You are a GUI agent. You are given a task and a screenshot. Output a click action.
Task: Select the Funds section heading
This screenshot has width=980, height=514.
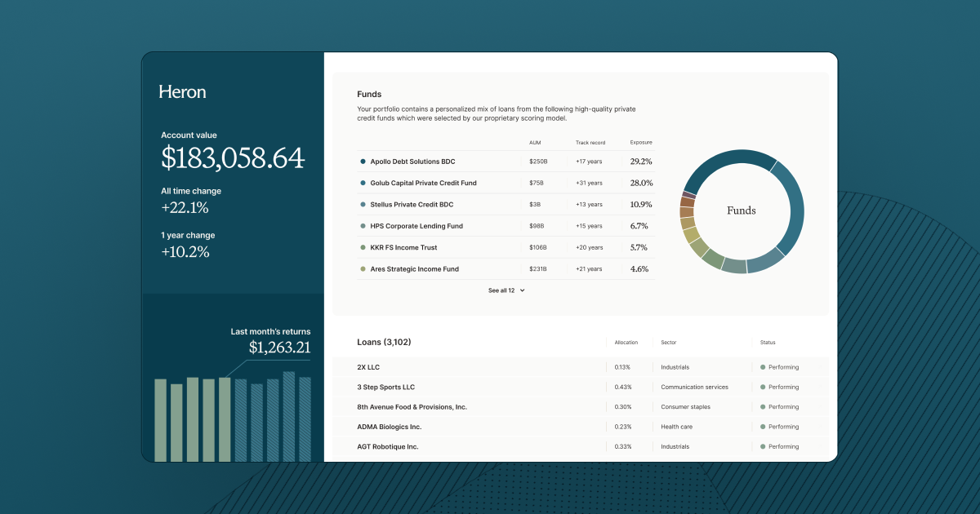tap(369, 94)
